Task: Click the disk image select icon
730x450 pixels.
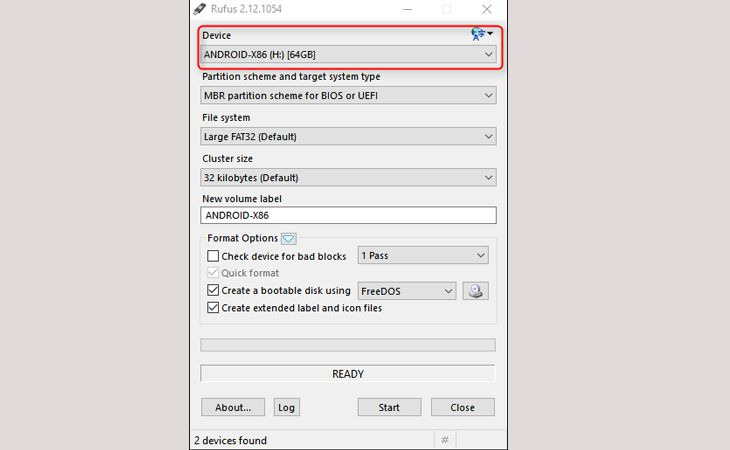Action: pos(475,291)
